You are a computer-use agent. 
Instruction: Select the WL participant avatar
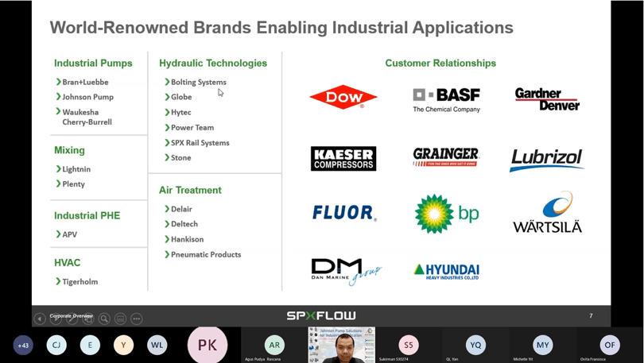point(157,346)
